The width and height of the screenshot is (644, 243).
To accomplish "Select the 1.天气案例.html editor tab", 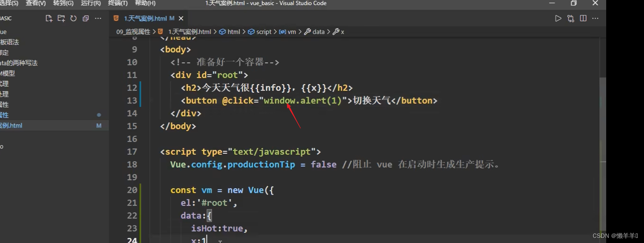I will click(145, 19).
